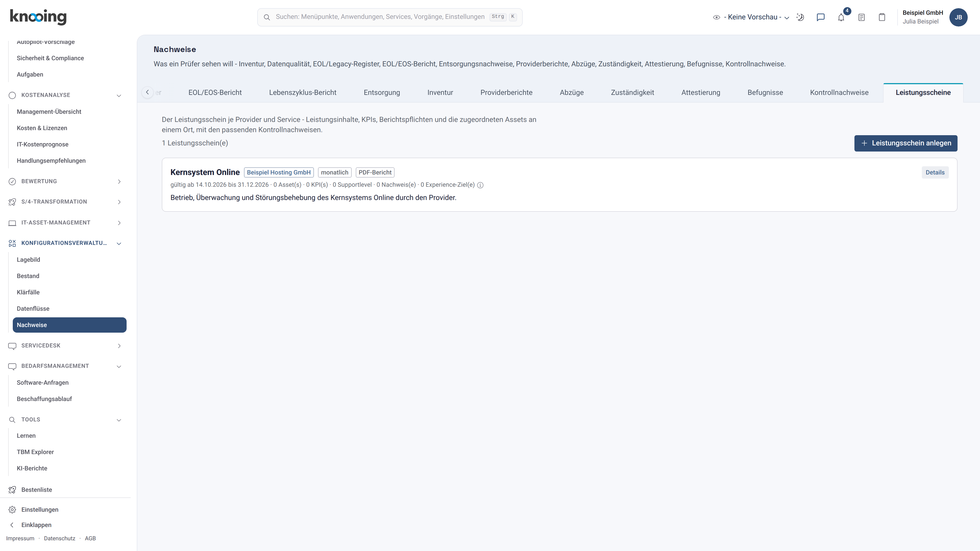The height and width of the screenshot is (551, 980).
Task: Select the Leistungsscheine tab
Action: [923, 92]
